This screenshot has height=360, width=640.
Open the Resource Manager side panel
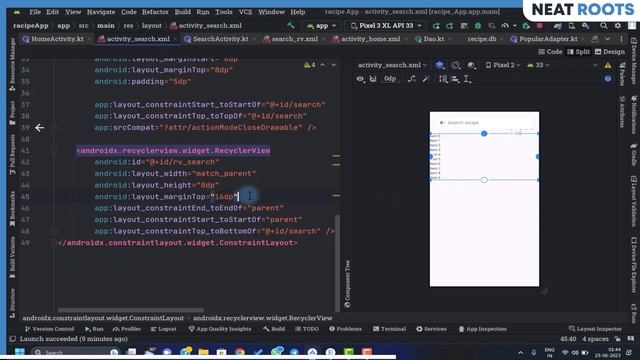(x=12, y=64)
